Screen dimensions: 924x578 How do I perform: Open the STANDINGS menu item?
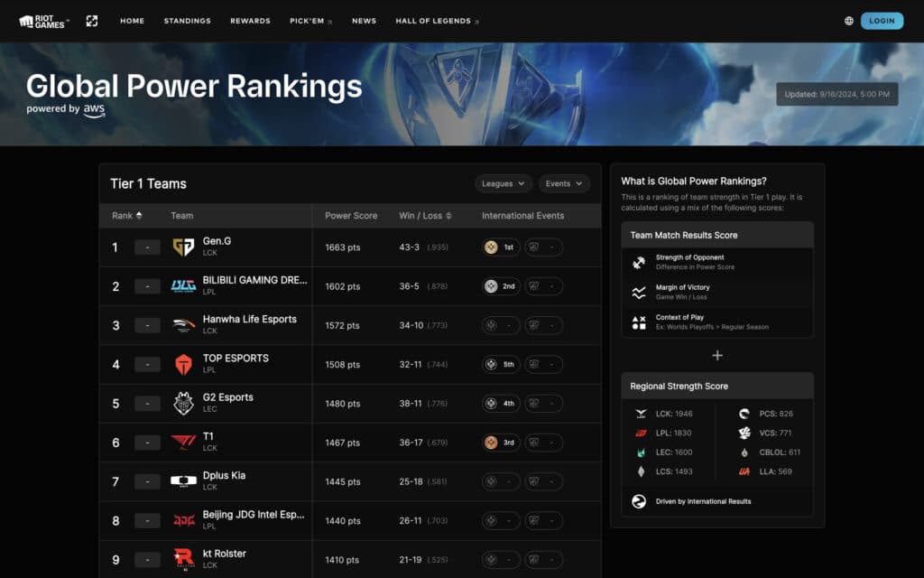click(x=187, y=20)
